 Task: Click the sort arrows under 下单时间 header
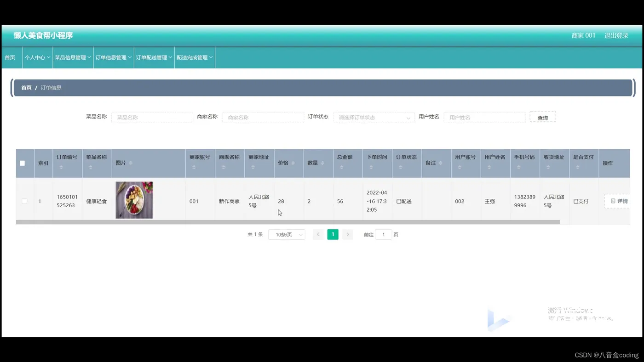coord(371,167)
